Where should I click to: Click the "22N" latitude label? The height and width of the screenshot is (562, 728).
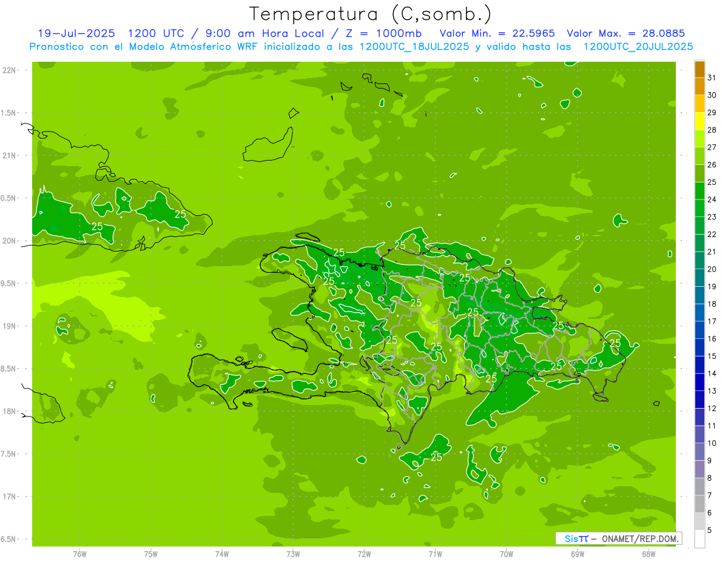(x=10, y=70)
